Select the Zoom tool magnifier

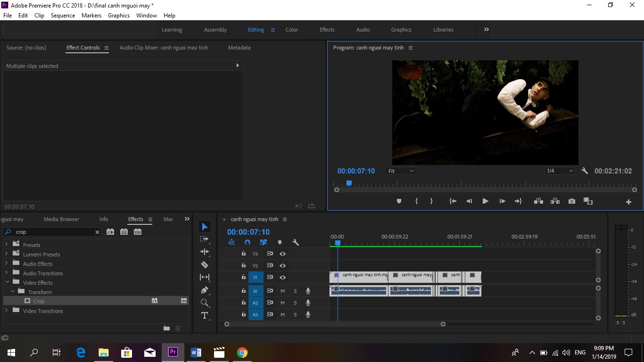click(205, 303)
